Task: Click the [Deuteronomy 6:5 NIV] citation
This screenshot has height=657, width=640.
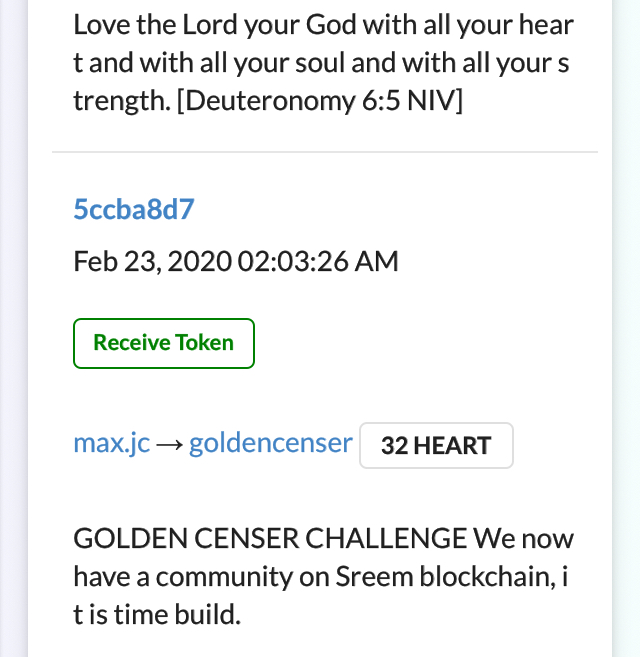Action: point(320,101)
